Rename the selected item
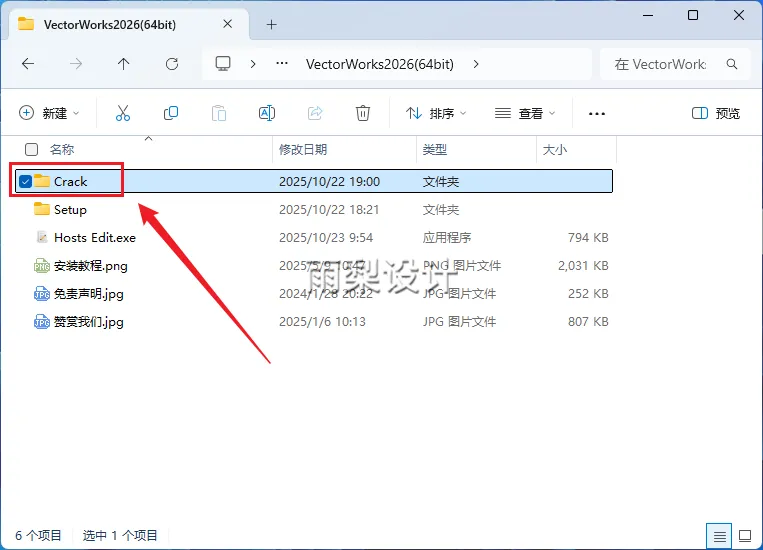Screen dimensions: 763x550 coord(267,113)
